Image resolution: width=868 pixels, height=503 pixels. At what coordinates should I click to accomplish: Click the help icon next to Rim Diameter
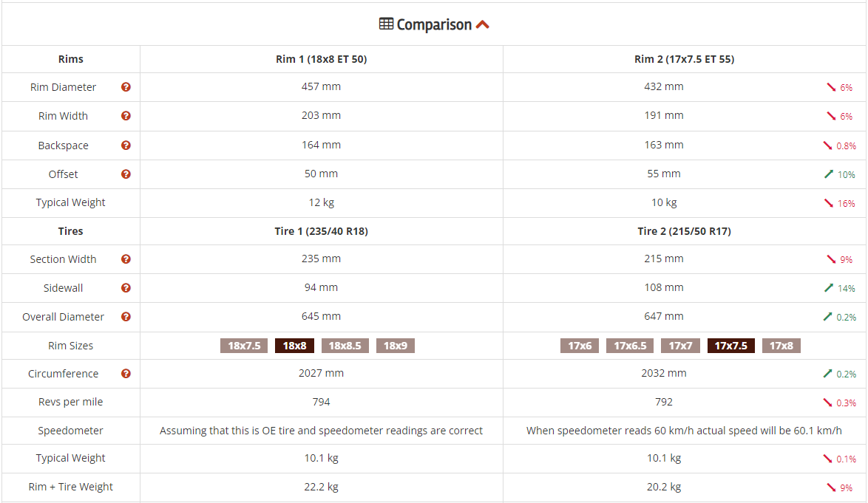tap(126, 87)
